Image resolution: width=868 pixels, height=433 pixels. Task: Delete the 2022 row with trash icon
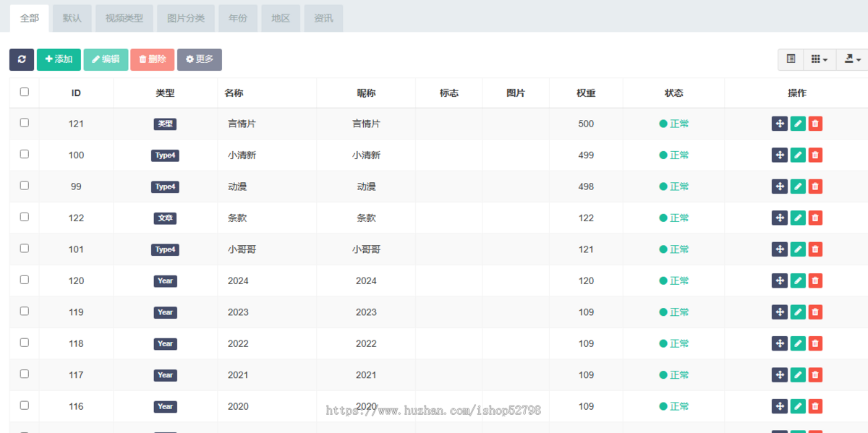(815, 343)
